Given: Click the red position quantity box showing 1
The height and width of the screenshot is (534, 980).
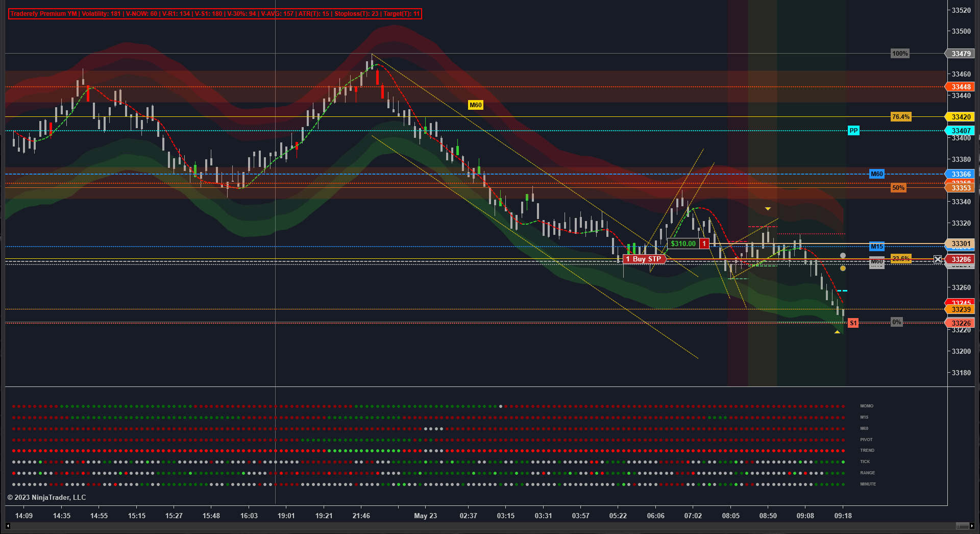Looking at the screenshot, I should pos(704,244).
